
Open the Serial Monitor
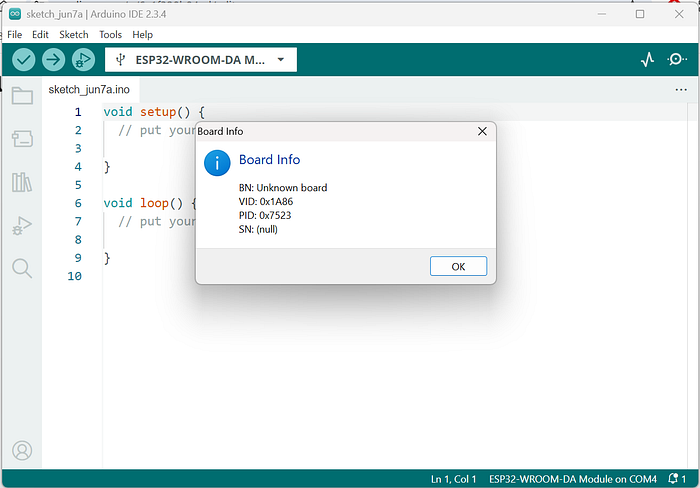677,59
